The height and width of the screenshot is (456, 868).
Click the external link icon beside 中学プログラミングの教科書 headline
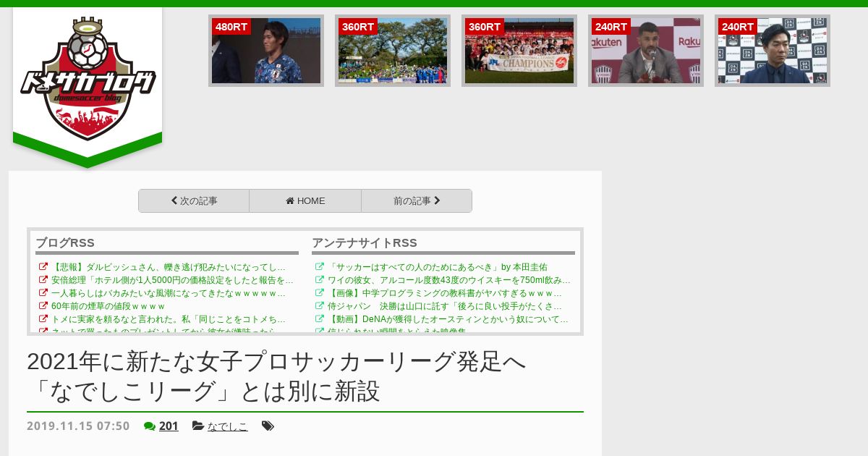(x=320, y=293)
